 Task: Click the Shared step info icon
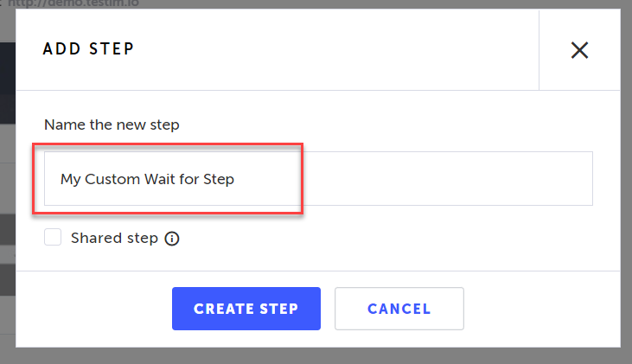172,239
